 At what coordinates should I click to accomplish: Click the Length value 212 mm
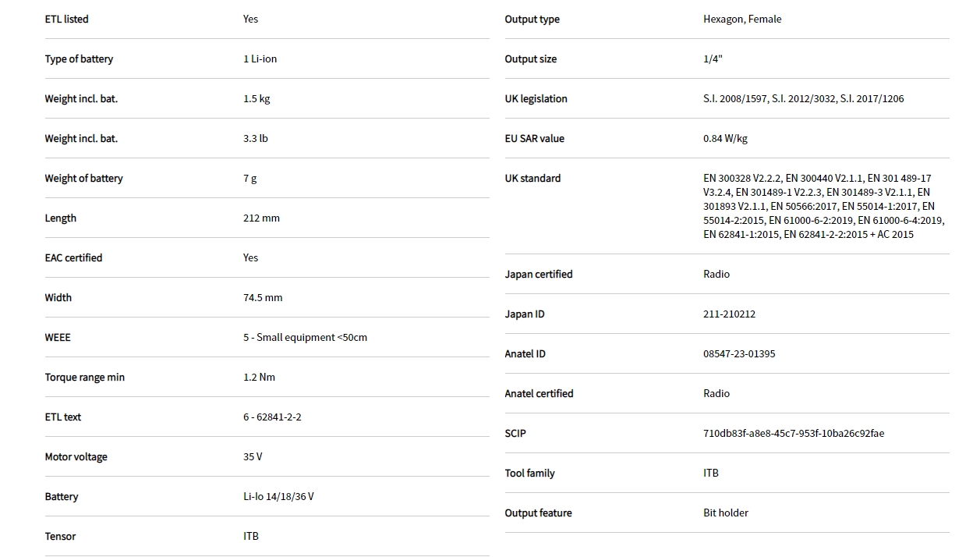pos(261,218)
